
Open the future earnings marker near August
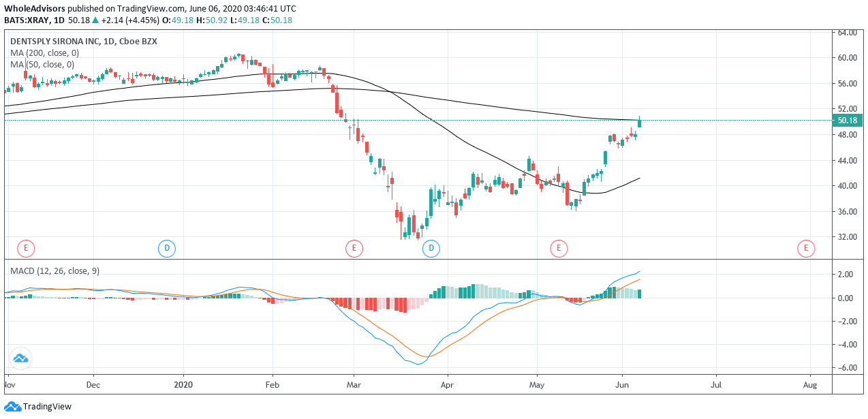pyautogui.click(x=806, y=249)
